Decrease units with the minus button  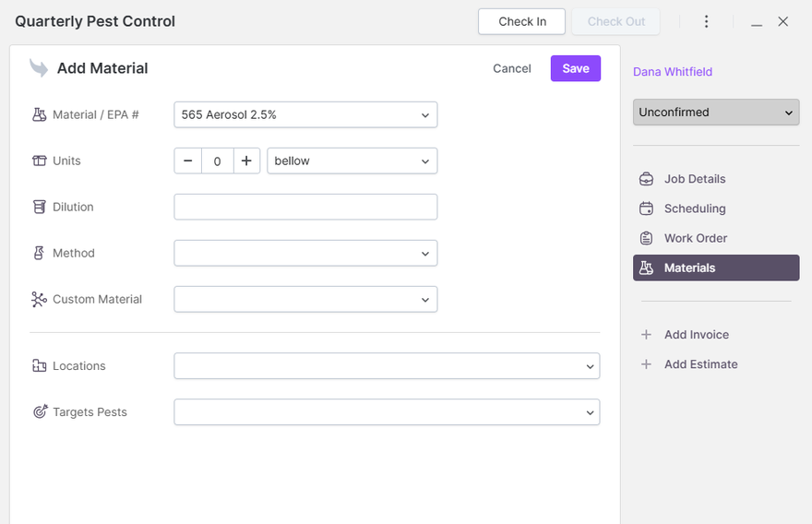click(188, 161)
